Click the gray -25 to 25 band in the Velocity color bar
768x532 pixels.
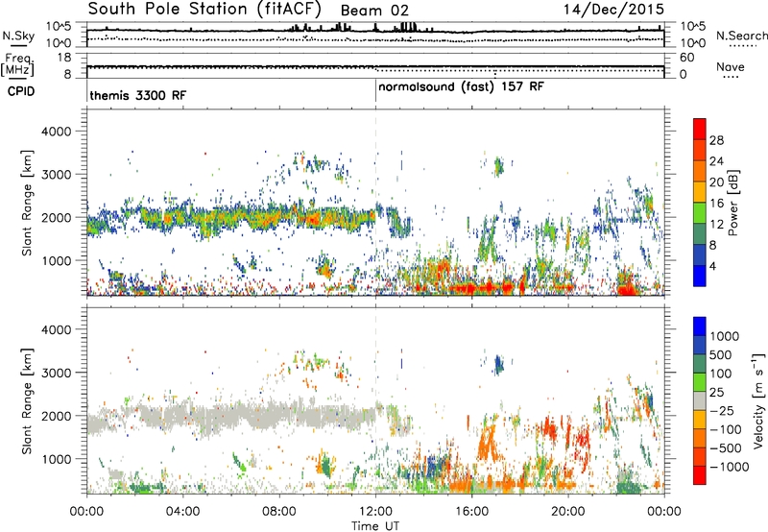(x=700, y=400)
